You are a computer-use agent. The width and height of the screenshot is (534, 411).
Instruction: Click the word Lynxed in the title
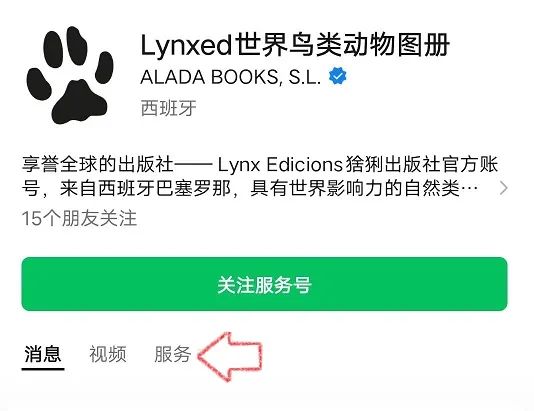pyautogui.click(x=186, y=46)
